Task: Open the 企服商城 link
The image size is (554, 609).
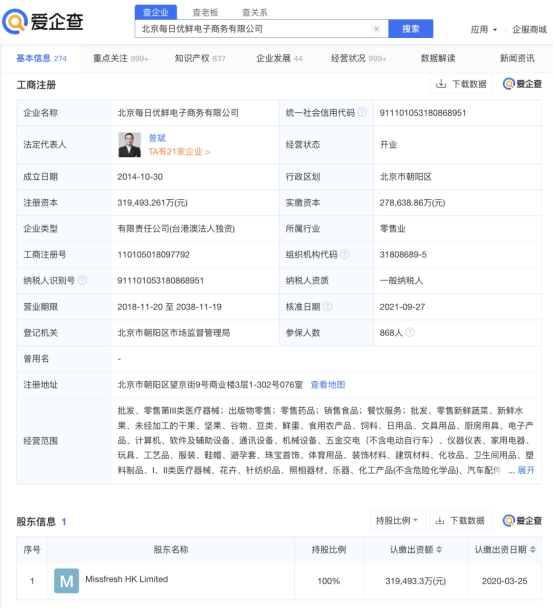Action: (529, 30)
